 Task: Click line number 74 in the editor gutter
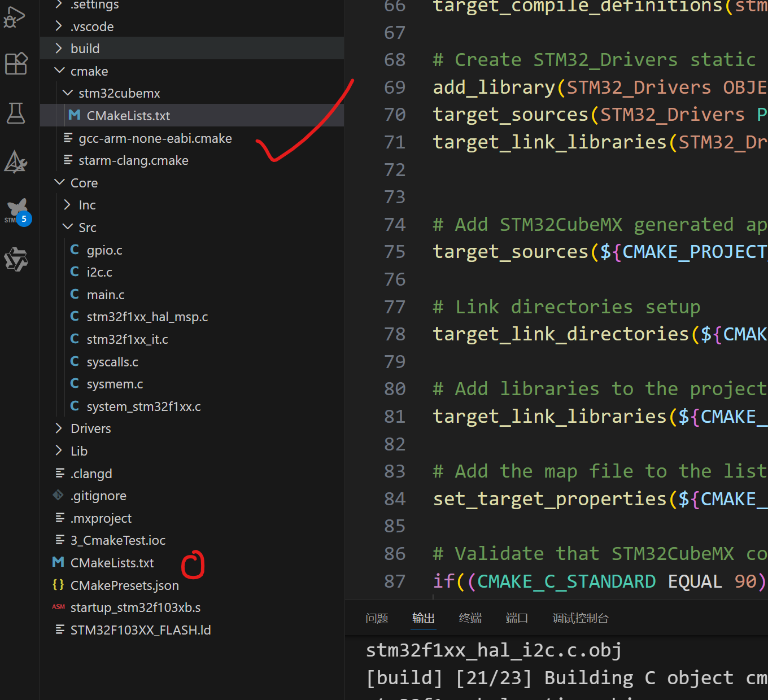pos(395,224)
